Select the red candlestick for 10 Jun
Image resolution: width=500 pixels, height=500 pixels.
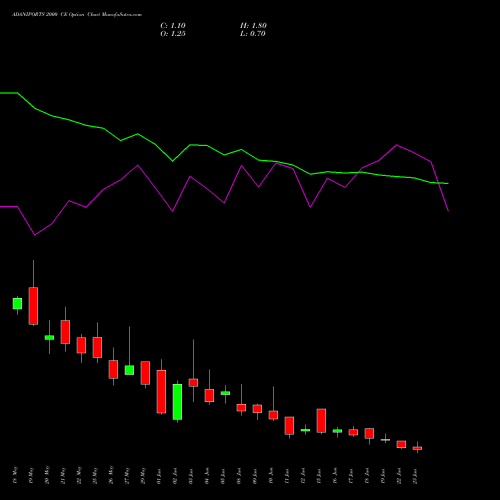[273, 415]
